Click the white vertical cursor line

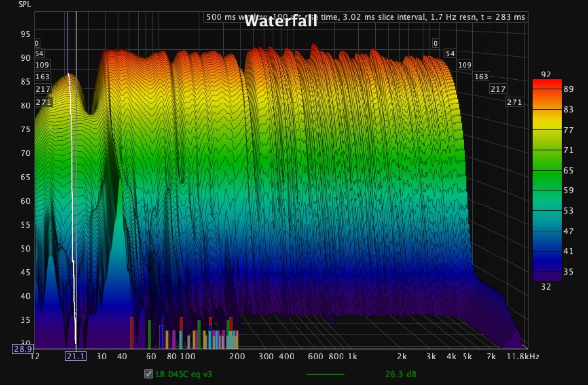pyautogui.click(x=76, y=196)
